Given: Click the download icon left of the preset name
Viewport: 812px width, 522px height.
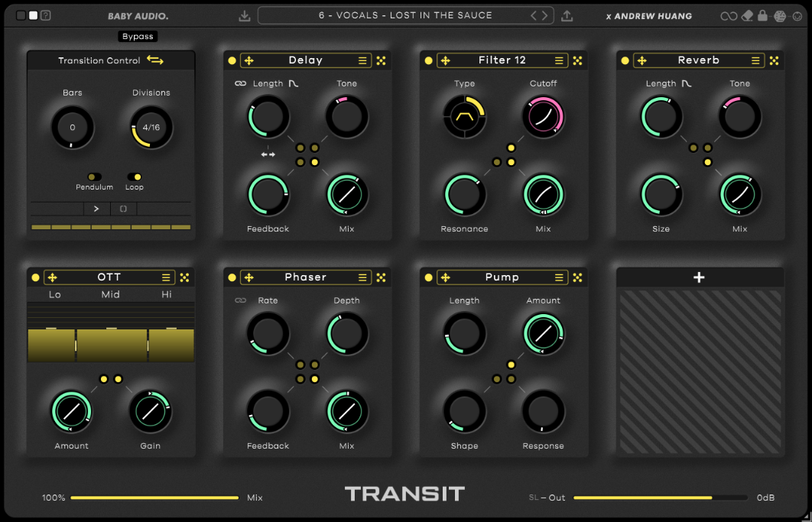Looking at the screenshot, I should pos(245,15).
